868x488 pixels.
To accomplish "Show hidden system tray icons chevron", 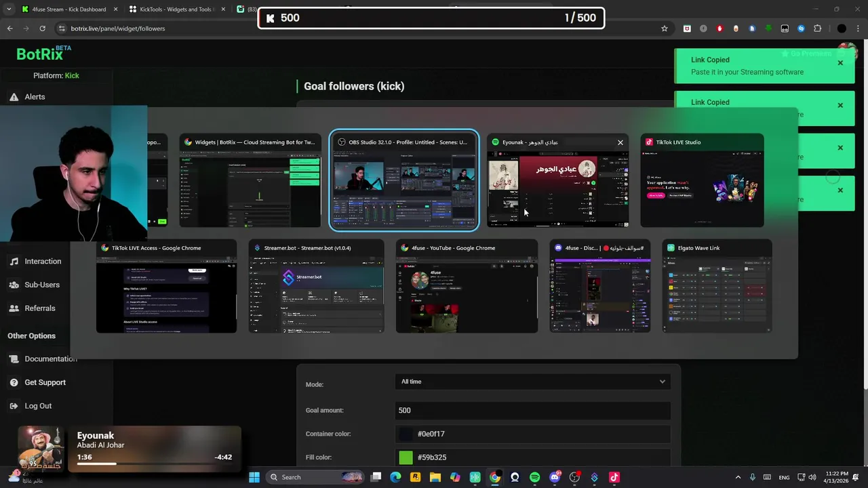I will (738, 477).
